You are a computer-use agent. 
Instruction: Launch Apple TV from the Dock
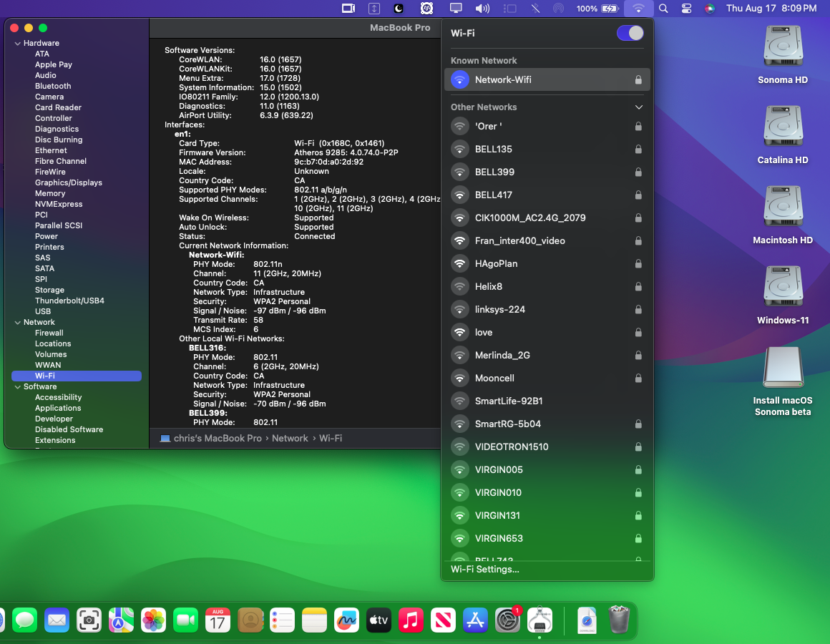(379, 620)
